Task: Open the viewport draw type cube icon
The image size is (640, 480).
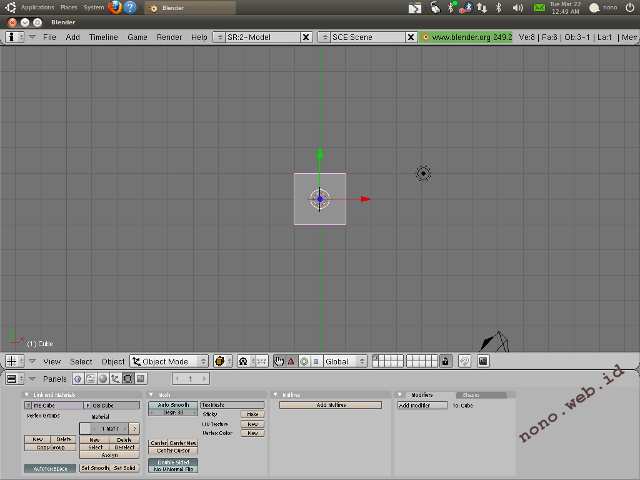Action: point(222,361)
